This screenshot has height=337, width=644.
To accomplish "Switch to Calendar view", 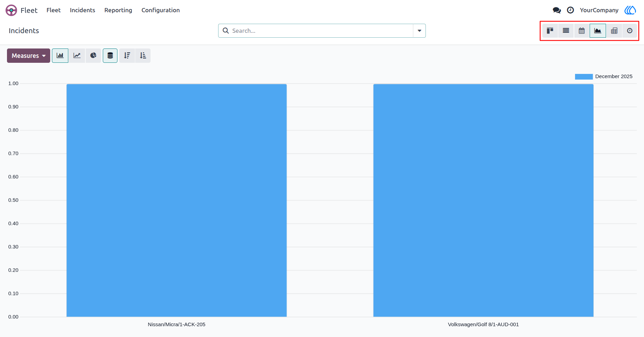I will 582,31.
